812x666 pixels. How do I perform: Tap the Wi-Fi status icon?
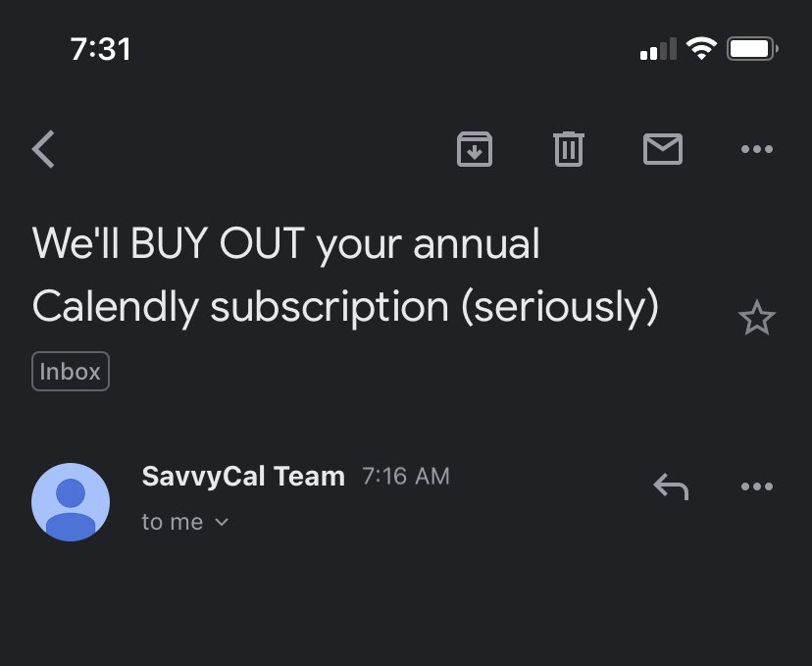pos(701,49)
